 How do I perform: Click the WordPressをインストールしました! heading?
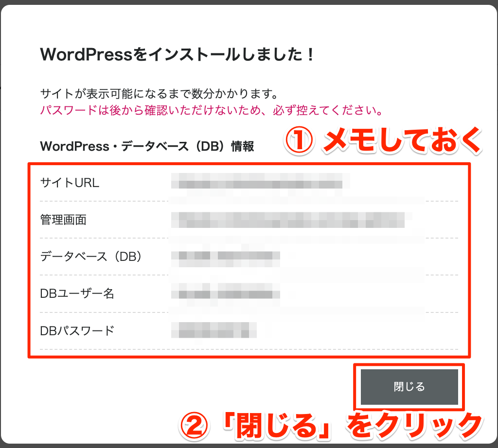point(177,54)
